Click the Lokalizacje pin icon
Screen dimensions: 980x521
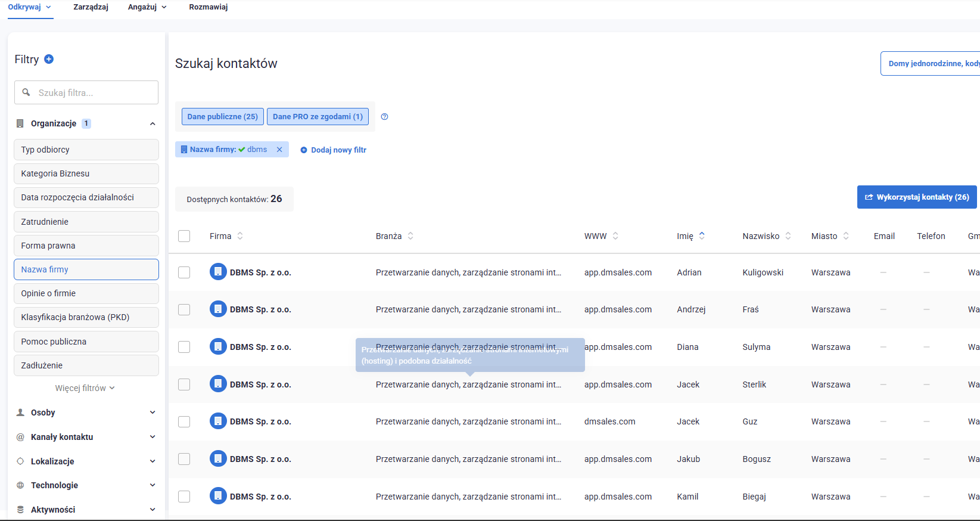click(x=20, y=461)
